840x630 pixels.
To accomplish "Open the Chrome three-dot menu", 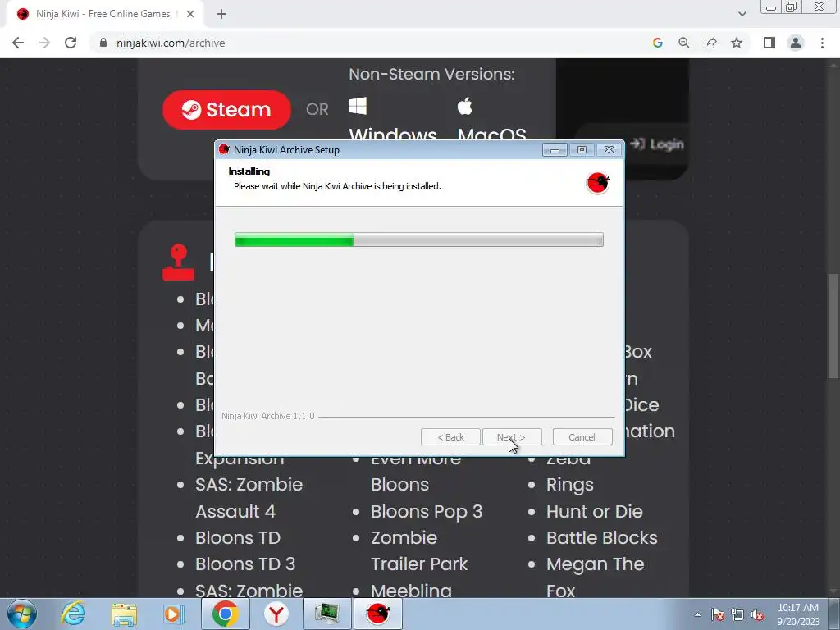I will (822, 43).
